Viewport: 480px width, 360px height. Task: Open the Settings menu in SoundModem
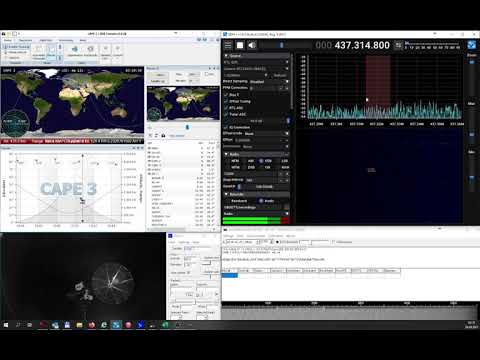228,236
